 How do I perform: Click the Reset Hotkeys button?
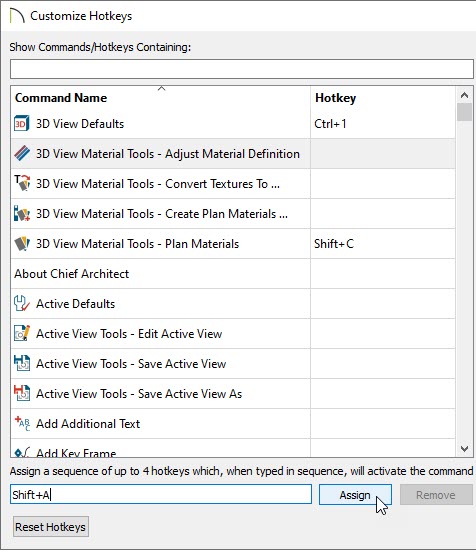tap(51, 526)
